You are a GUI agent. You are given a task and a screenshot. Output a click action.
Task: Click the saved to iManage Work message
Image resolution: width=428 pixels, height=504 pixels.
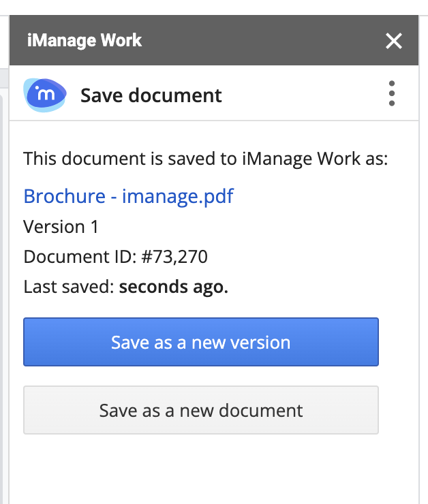pos(205,159)
